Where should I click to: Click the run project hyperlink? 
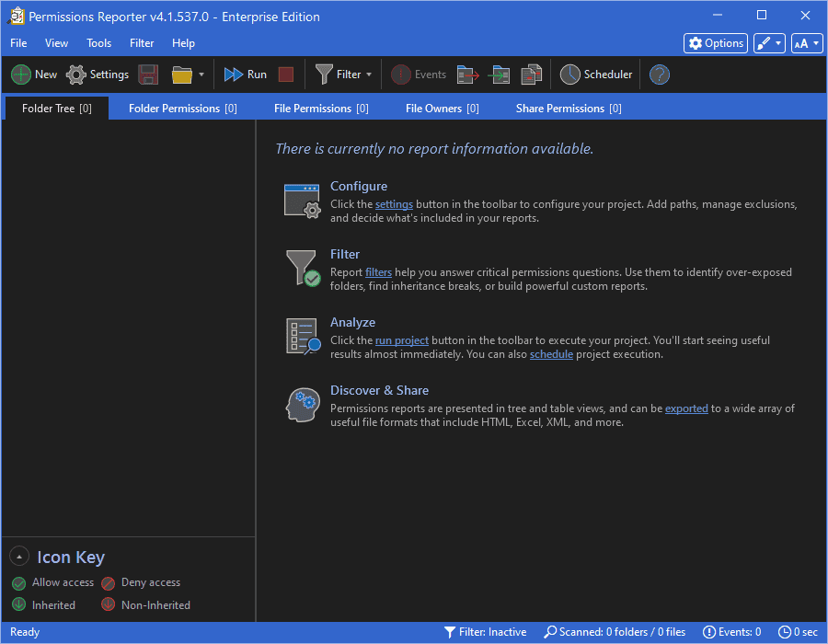(401, 340)
